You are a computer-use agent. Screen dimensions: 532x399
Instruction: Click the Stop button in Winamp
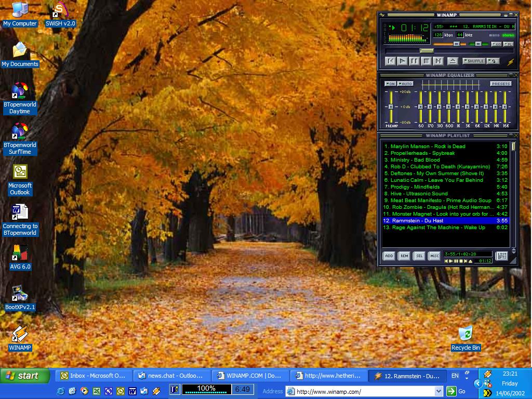426,61
